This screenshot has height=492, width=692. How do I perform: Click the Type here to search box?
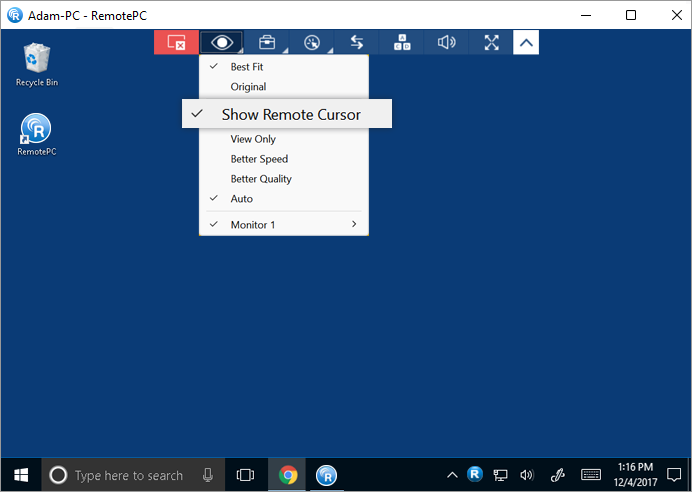[130, 475]
